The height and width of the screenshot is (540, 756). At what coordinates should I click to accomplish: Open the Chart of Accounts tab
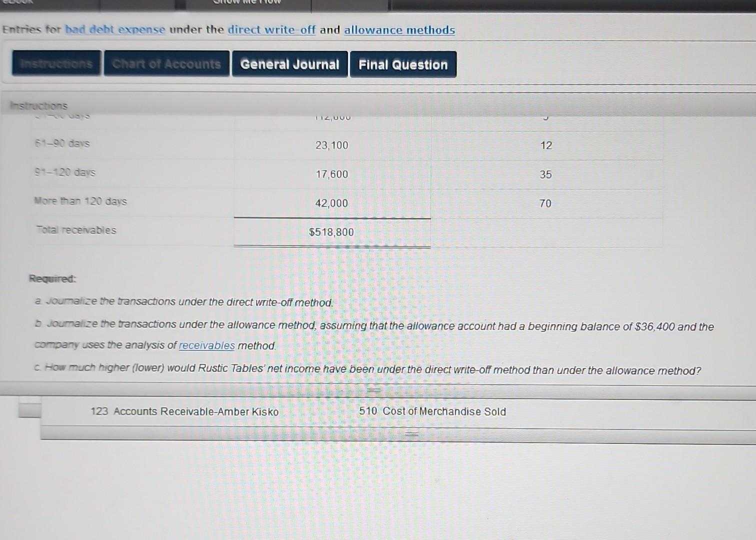coord(166,63)
